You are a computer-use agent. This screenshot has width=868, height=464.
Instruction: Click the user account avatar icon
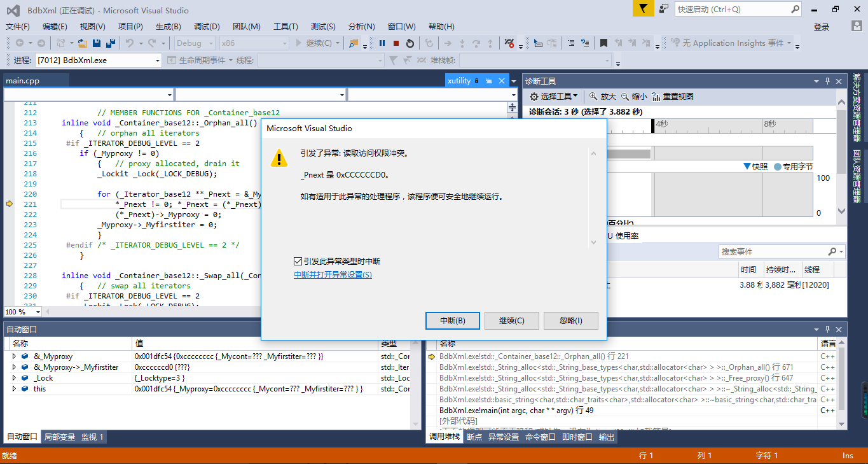(x=857, y=26)
